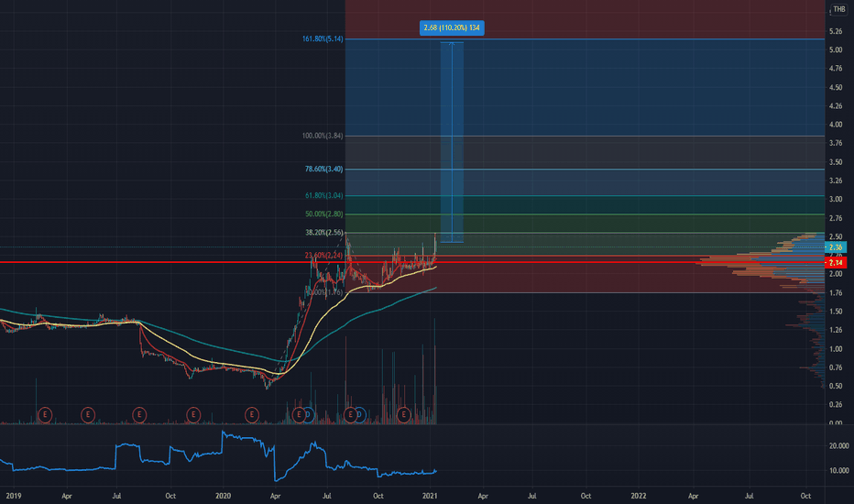Open the earnings marker after Jul 2019
Viewport: 854px width, 504px height.
click(139, 415)
